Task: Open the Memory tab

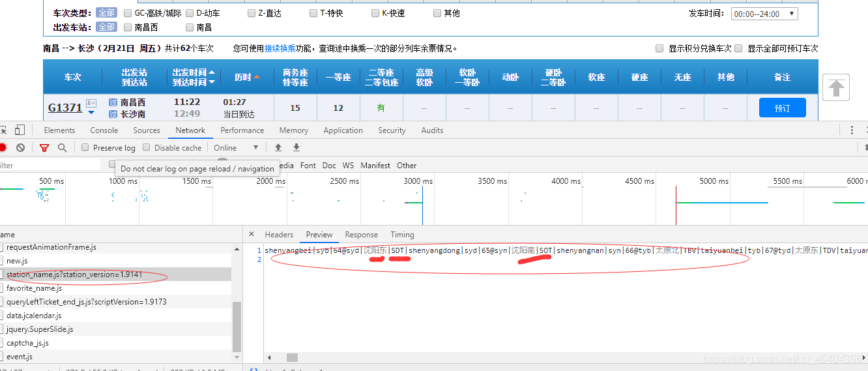Action: point(294,130)
